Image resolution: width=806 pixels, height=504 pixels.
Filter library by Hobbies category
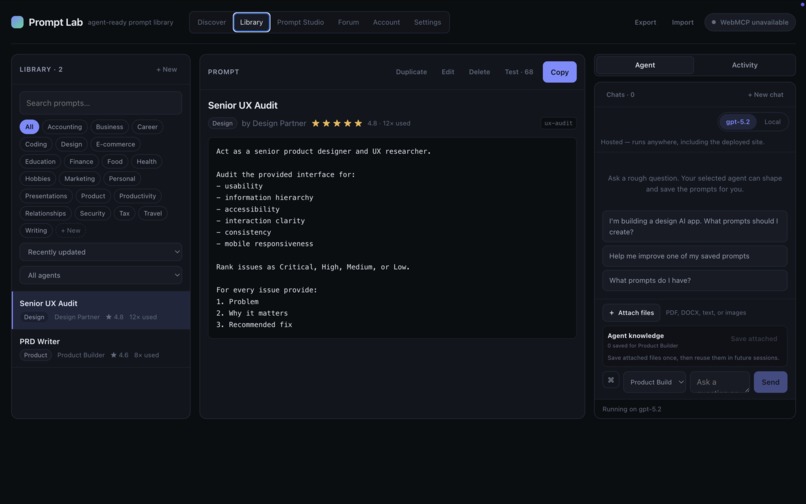[38, 178]
